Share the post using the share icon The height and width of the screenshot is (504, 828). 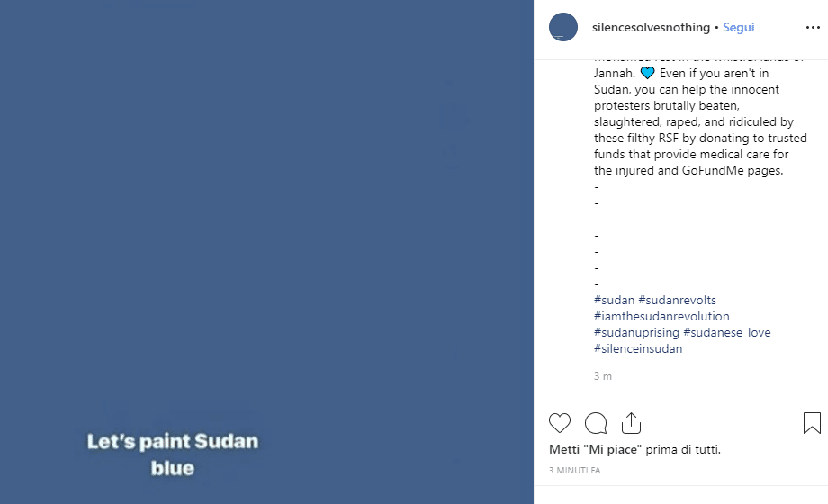631,423
